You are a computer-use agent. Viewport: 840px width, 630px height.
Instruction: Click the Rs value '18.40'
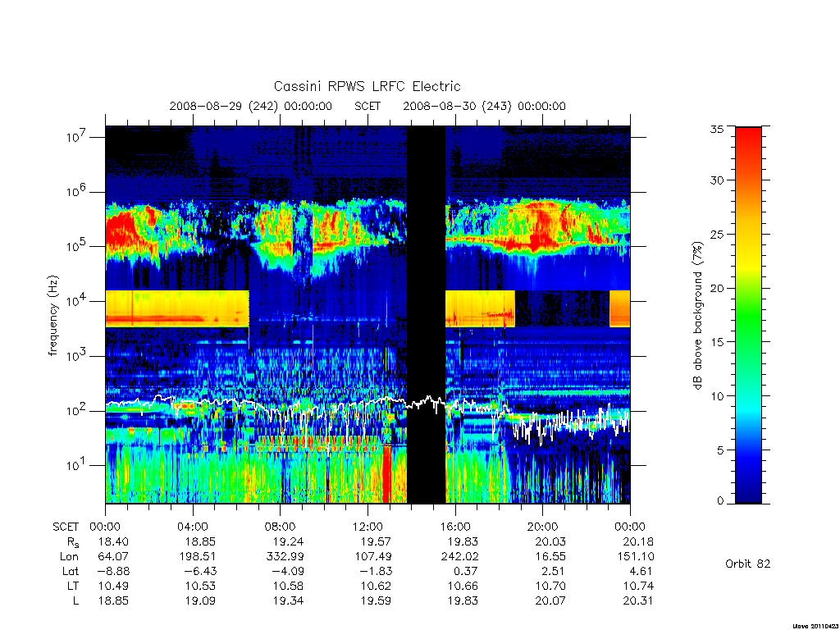click(113, 542)
